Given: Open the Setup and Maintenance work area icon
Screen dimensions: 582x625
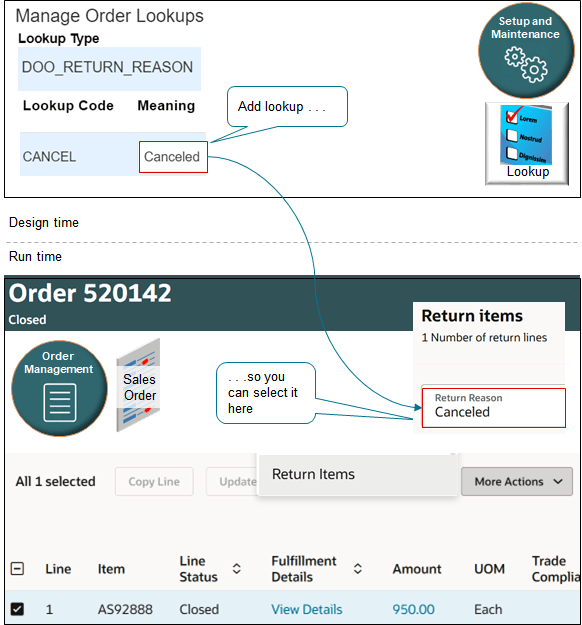Looking at the screenshot, I should (x=526, y=51).
